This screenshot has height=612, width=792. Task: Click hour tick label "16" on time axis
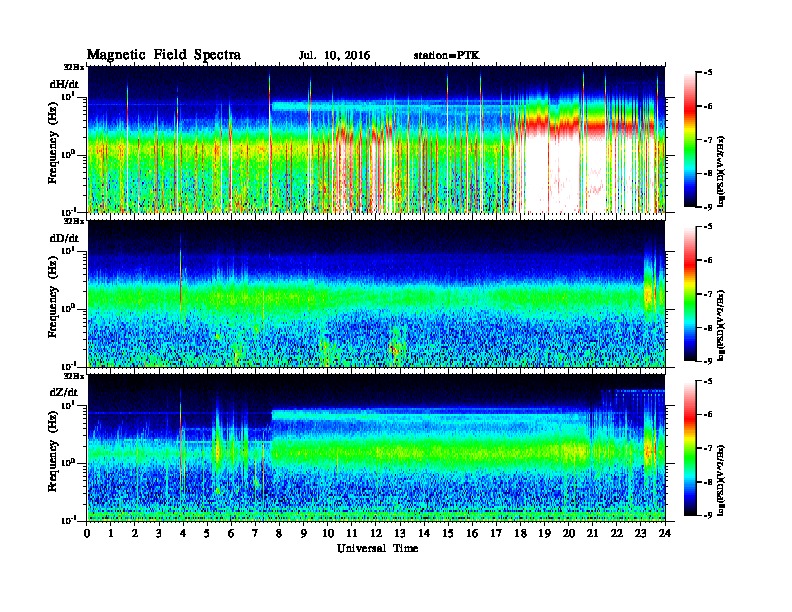[472, 533]
